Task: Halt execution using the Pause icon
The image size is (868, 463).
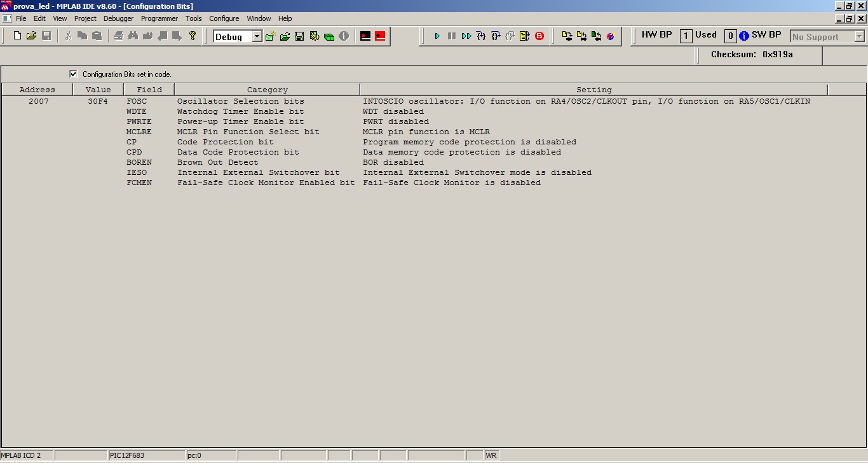Action: coord(452,36)
